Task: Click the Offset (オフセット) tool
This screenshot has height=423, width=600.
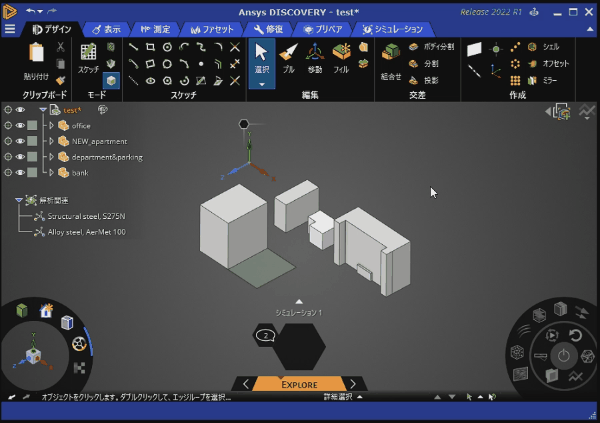Action: 548,64
